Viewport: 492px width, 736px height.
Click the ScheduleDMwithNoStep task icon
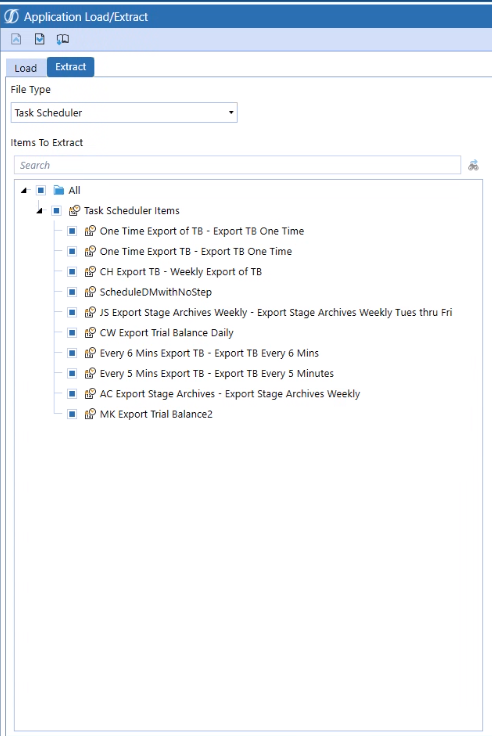tap(90, 292)
